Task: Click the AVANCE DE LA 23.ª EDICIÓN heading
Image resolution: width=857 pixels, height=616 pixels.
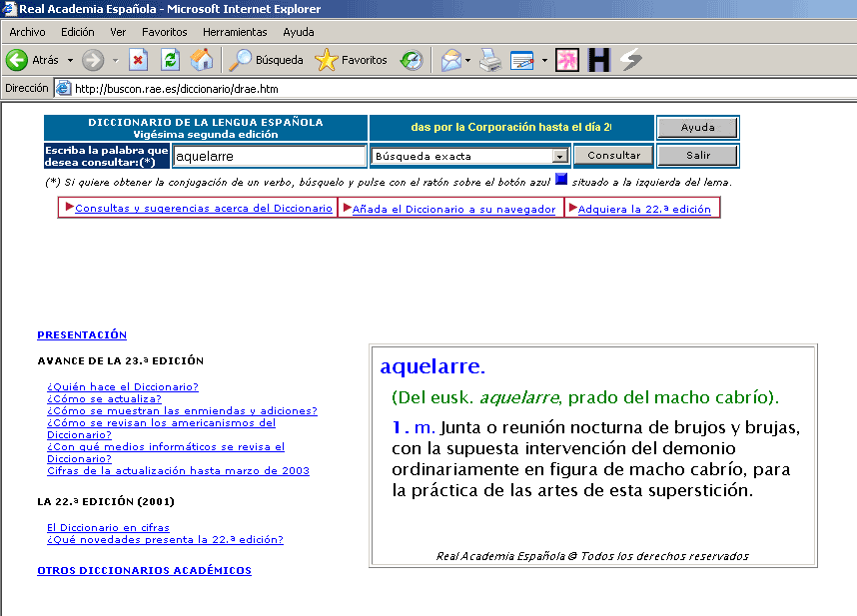Action: [121, 361]
